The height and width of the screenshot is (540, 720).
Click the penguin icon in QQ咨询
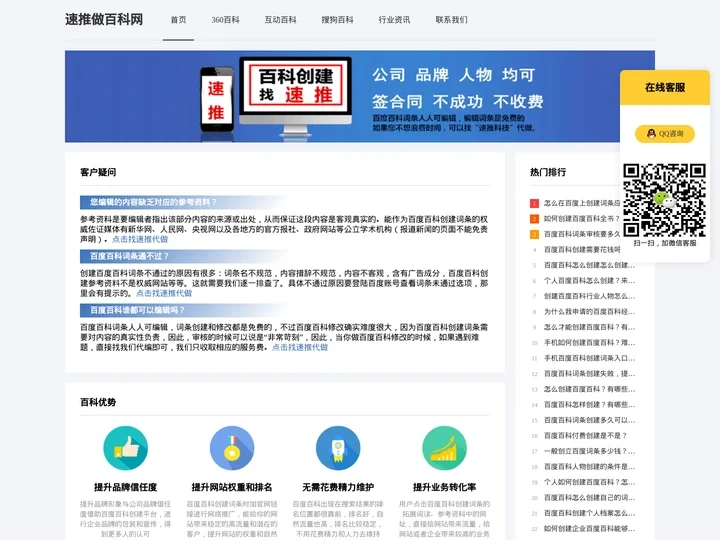point(651,134)
